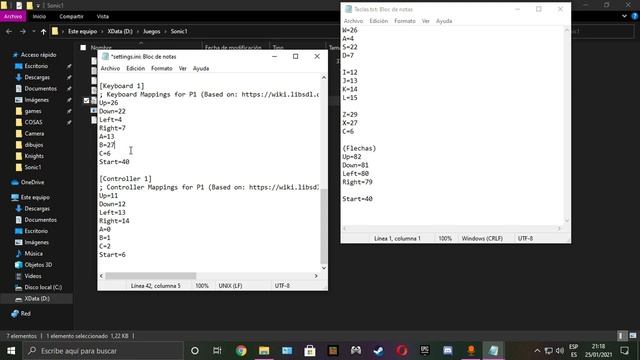The height and width of the screenshot is (360, 640).
Task: Open Opera browser taskbar icon
Action: point(402,351)
